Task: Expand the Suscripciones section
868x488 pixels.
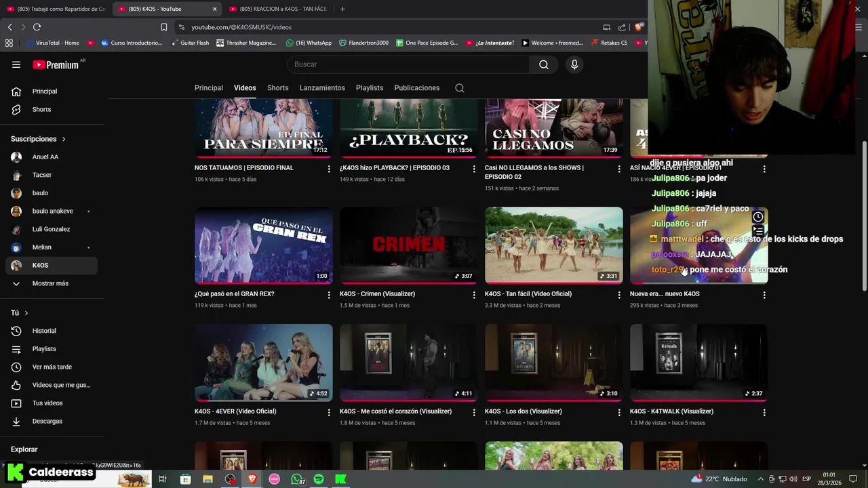Action: (x=38, y=139)
